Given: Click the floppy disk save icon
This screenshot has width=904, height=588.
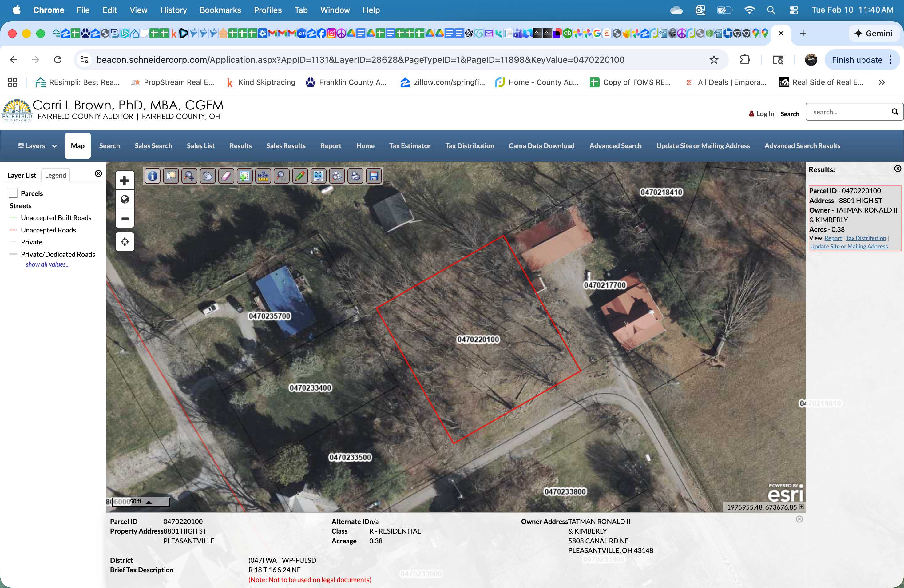Looking at the screenshot, I should (374, 176).
